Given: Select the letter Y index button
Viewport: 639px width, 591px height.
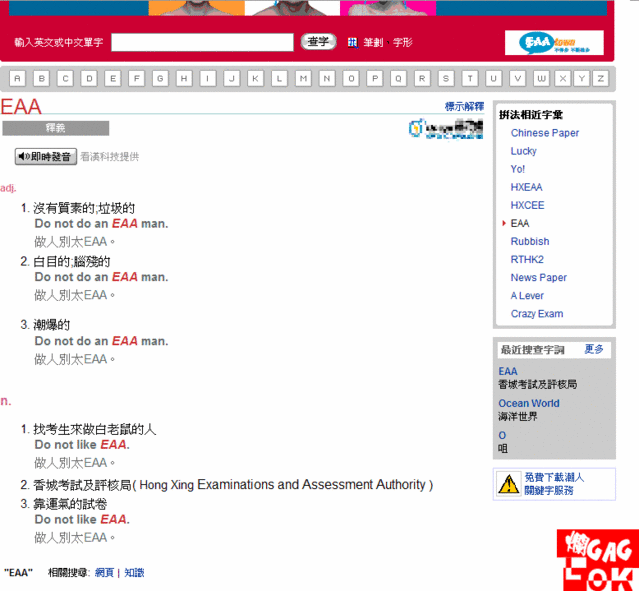Looking at the screenshot, I should tap(582, 78).
